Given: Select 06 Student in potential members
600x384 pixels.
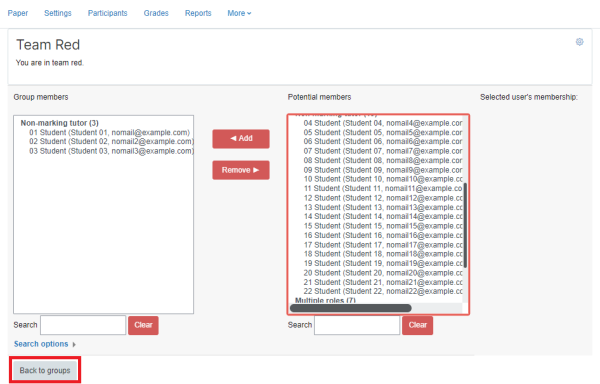Looking at the screenshot, I should coord(383,142).
